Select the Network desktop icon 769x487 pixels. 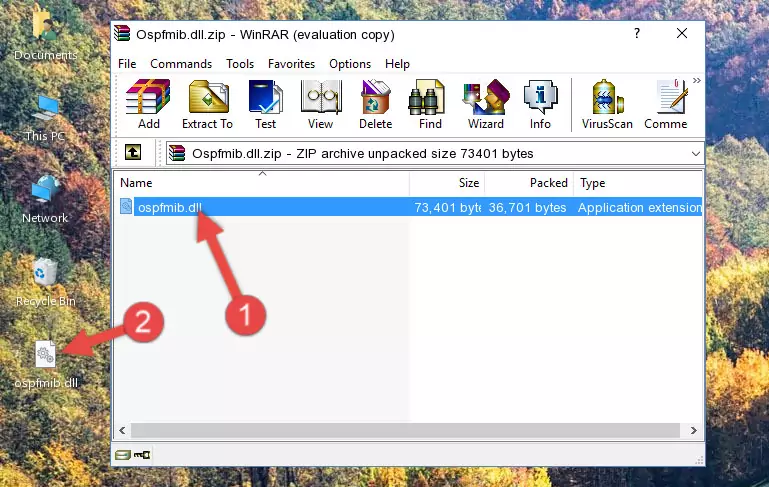(x=45, y=200)
